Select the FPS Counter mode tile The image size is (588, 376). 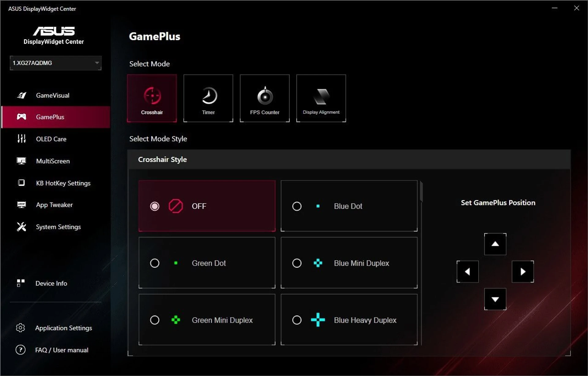click(265, 98)
